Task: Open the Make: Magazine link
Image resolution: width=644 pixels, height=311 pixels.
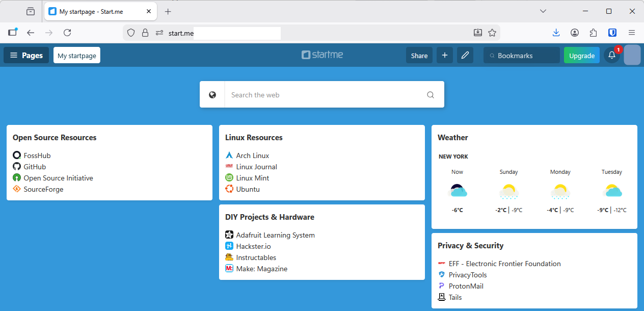Action: coord(262,269)
